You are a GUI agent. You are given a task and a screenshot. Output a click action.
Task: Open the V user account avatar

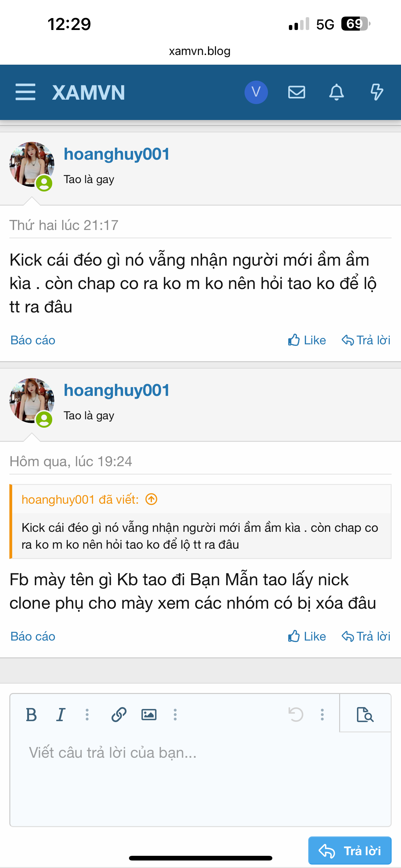pyautogui.click(x=256, y=92)
